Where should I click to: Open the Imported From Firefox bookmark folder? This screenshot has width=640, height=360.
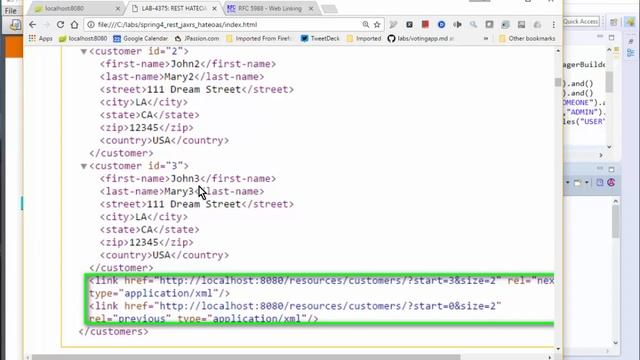point(259,38)
